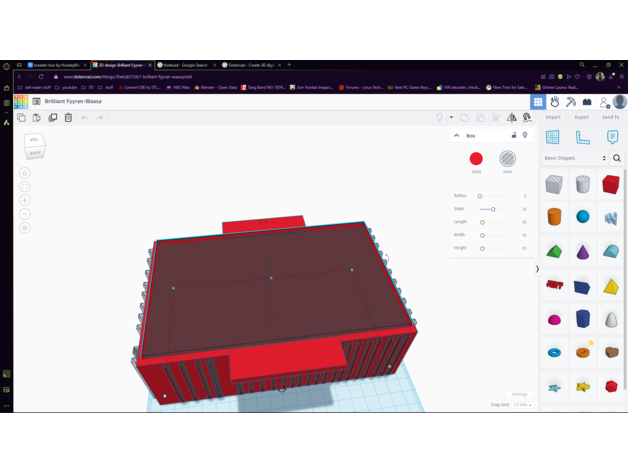This screenshot has height=472, width=628.
Task: Click the Steps slider handle
Action: 493,209
